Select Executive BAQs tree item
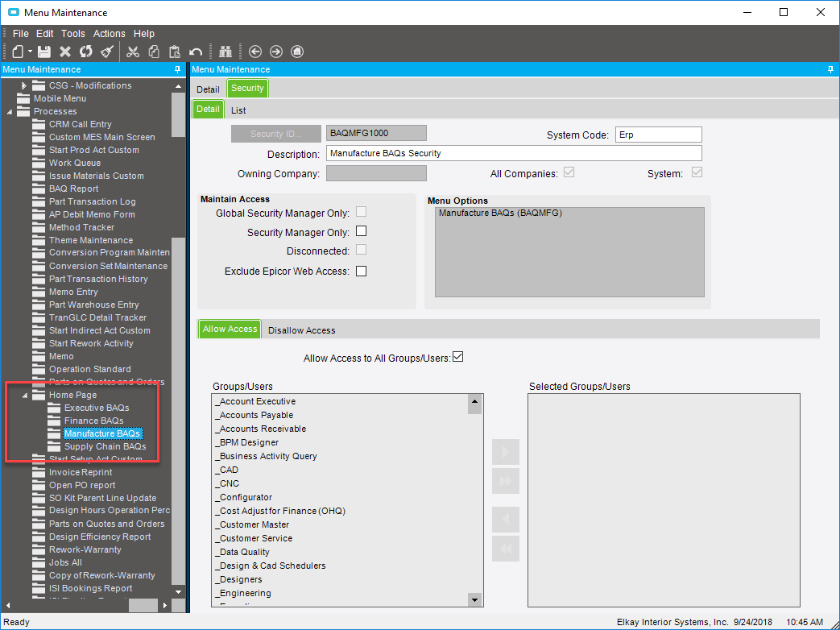Viewport: 840px width, 630px height. coord(97,408)
